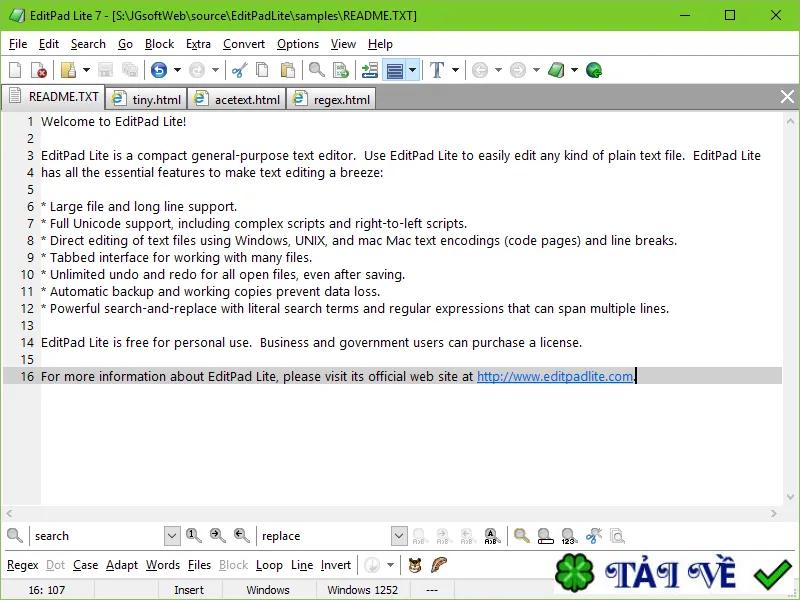Close all tabs with the white X button
The width and height of the screenshot is (800, 600).
(787, 96)
